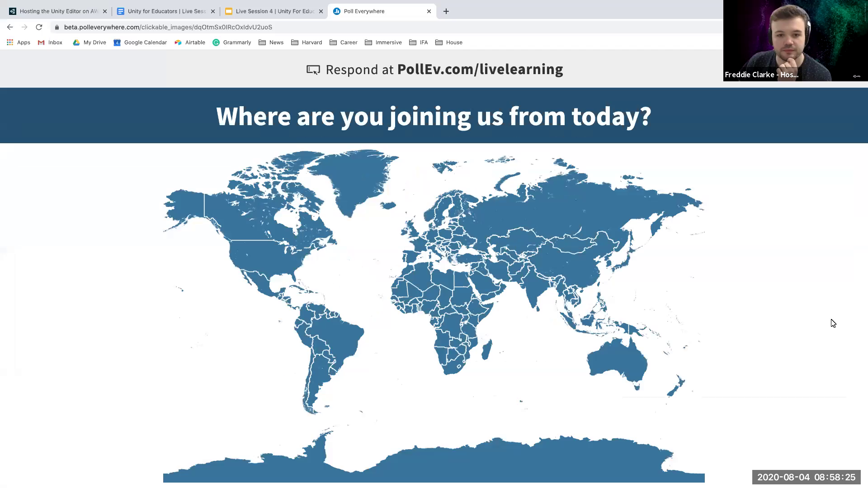Click the PollEv.com/livelearning respond link
Screen dimensions: 868x488
[x=480, y=70]
